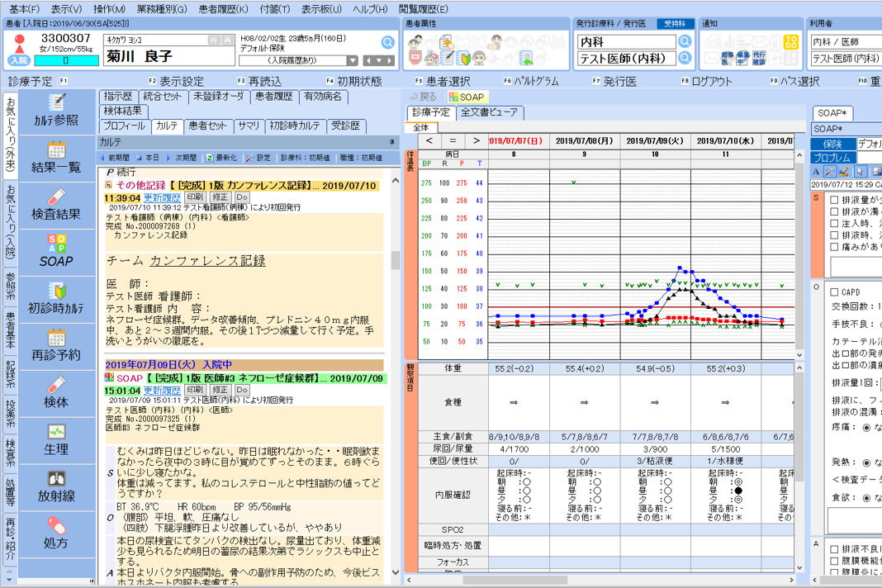Click the patient search magnifier icon
This screenshot has width=882, height=588.
click(x=387, y=42)
